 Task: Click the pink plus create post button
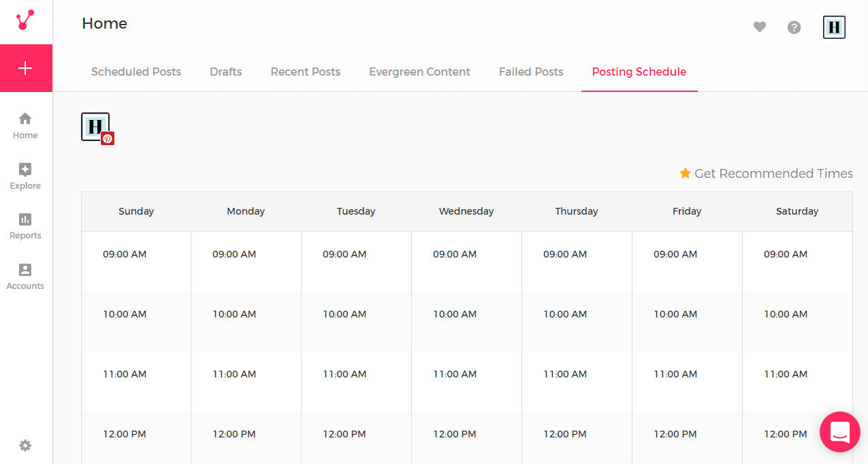25,68
